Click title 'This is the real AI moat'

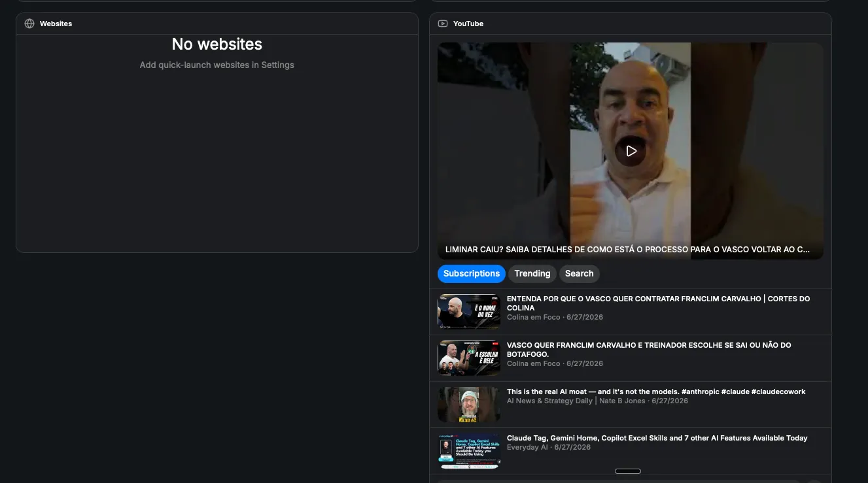point(656,391)
